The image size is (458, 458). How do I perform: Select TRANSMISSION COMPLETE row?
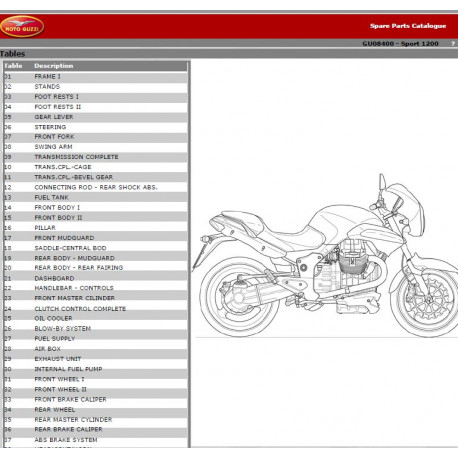pos(96,157)
